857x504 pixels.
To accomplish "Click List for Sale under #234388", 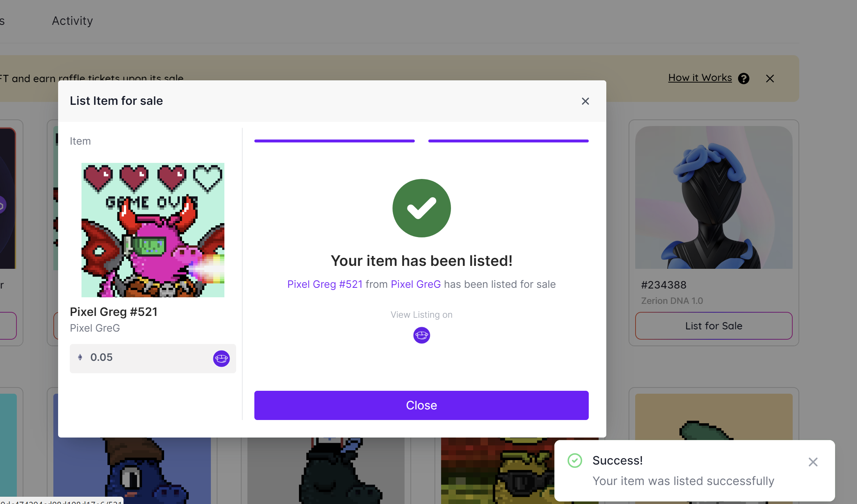I will pyautogui.click(x=713, y=325).
